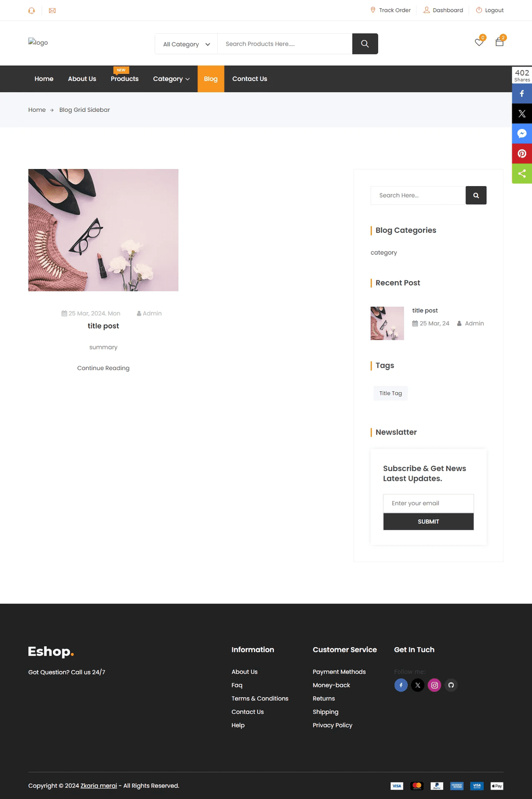Open the Products menu item
The width and height of the screenshot is (532, 799).
click(125, 79)
